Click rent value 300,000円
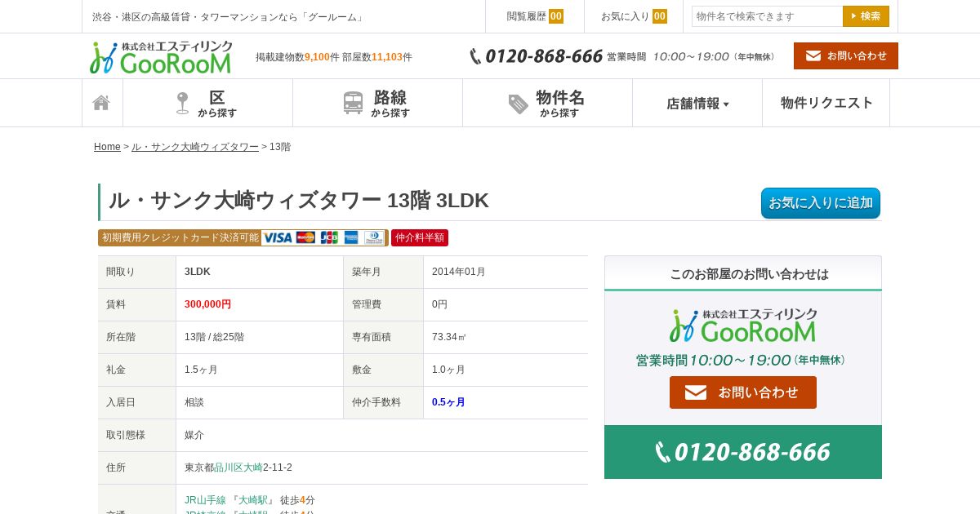This screenshot has width=980, height=514. pyautogui.click(x=207, y=304)
